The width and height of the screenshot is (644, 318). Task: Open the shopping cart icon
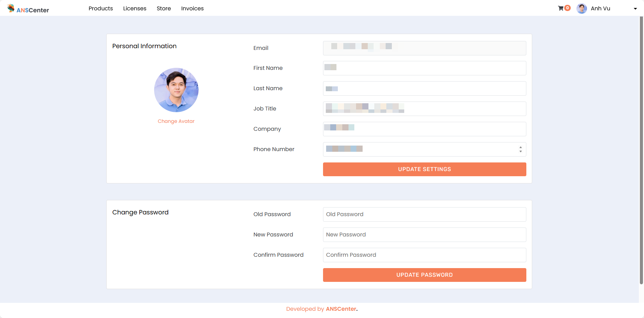click(x=560, y=8)
